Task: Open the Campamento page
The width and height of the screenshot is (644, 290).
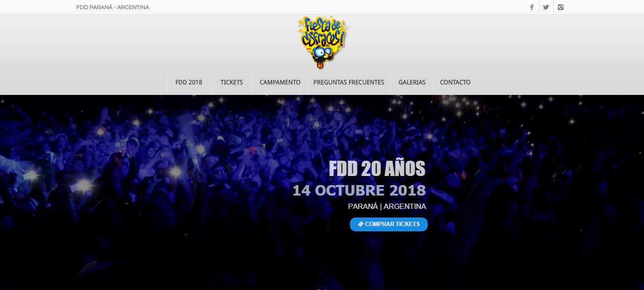Action: point(280,83)
